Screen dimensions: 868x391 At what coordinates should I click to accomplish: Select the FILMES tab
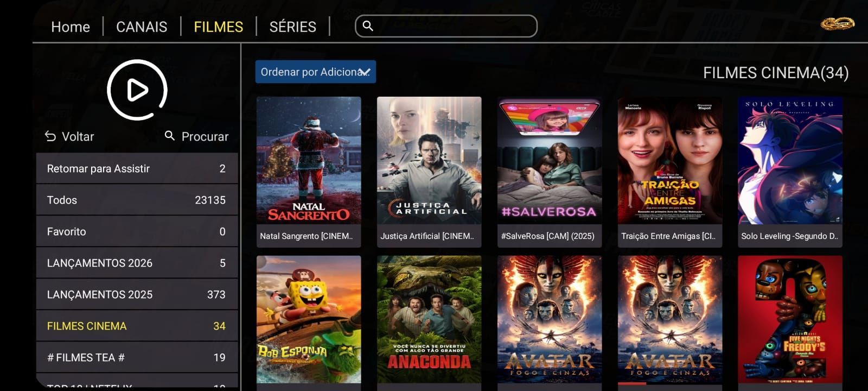[219, 27]
